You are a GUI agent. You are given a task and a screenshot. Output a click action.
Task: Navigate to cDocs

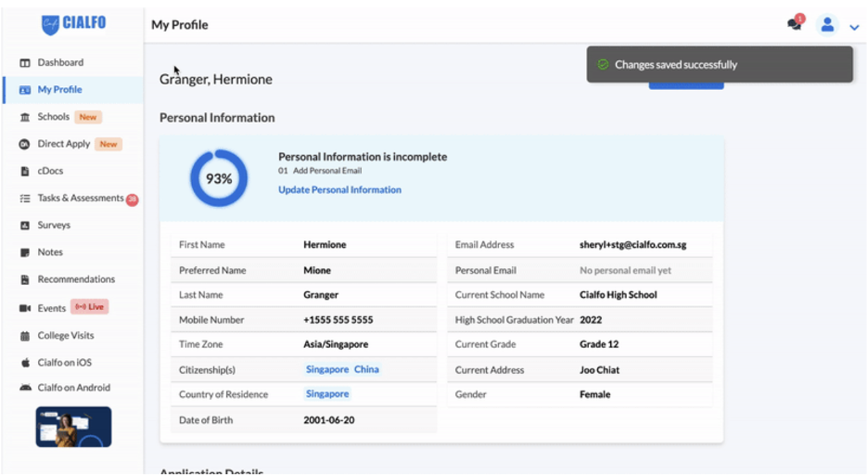[x=50, y=171]
